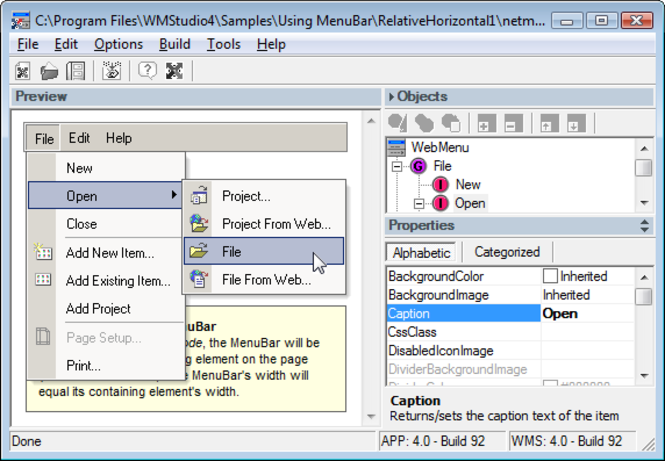Choose Add Project in preview menu

(106, 309)
